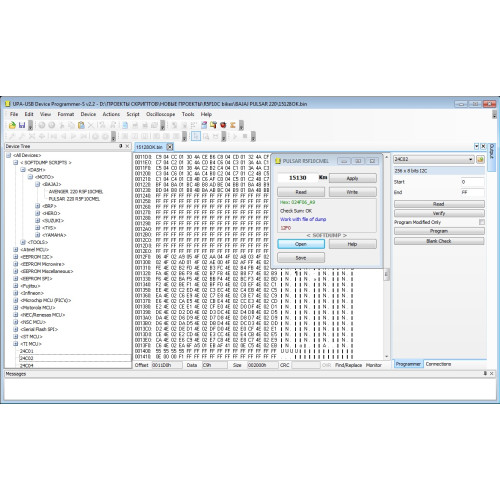Screen dimensions: 500x500
Task: Open the Script menu
Action: (x=133, y=114)
